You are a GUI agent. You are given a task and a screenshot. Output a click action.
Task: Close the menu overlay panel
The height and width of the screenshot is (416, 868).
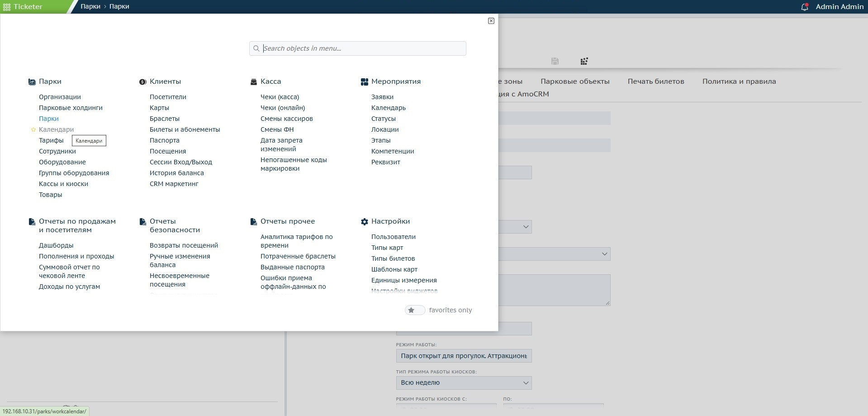491,21
